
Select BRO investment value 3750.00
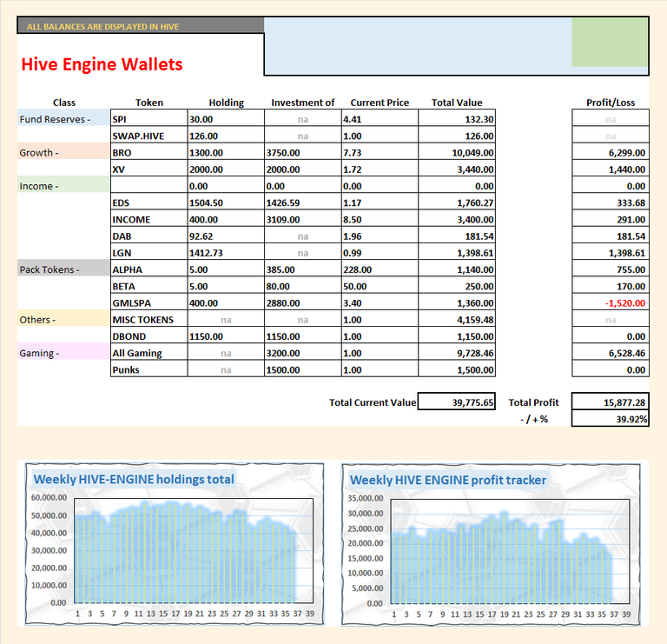[303, 152]
